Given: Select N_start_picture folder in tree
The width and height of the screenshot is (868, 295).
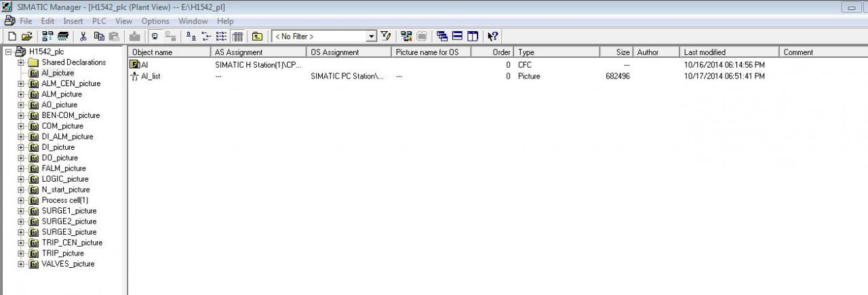Looking at the screenshot, I should click(x=66, y=189).
